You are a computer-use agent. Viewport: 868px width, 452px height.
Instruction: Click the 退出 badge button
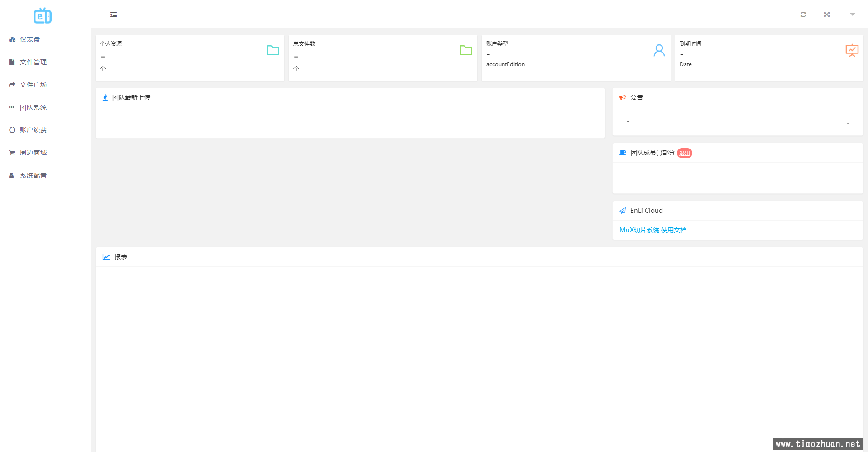[x=684, y=154]
